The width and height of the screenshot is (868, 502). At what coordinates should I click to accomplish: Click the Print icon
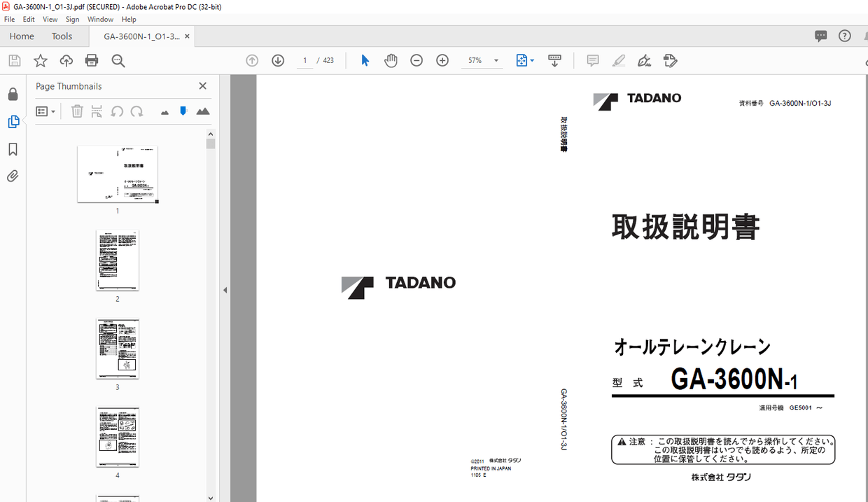[x=92, y=60]
